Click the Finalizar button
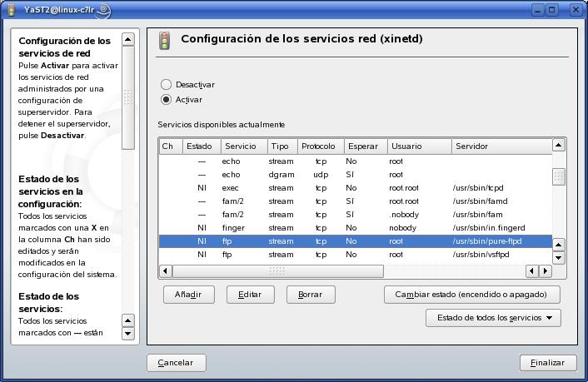Image resolution: width=588 pixels, height=382 pixels. pyautogui.click(x=548, y=363)
